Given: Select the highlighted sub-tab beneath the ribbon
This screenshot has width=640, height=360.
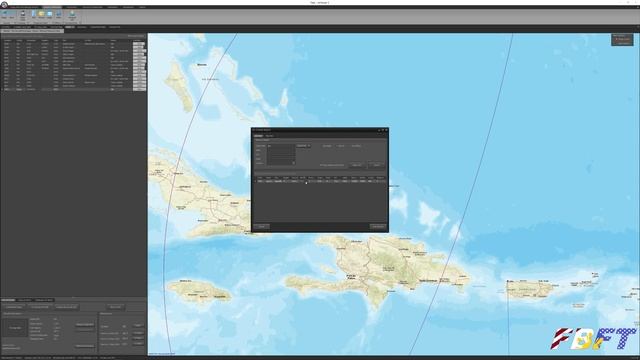Looking at the screenshot, I should click(70, 27).
